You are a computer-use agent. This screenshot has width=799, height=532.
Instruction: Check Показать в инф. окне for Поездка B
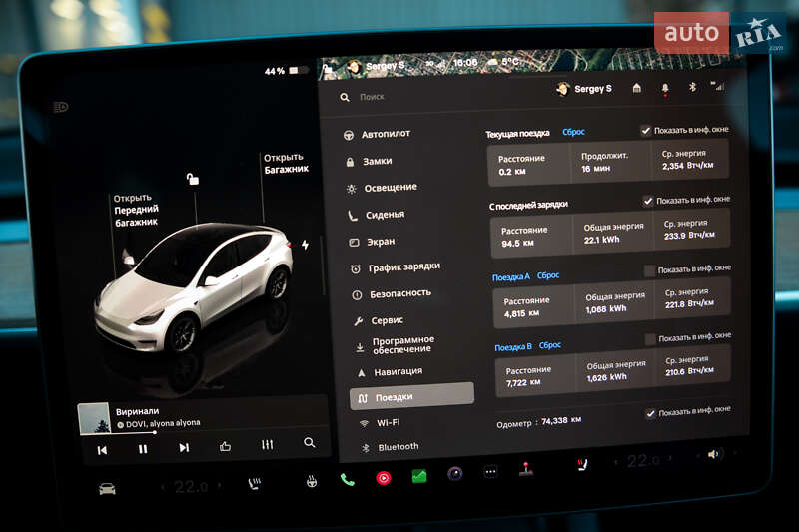point(650,339)
